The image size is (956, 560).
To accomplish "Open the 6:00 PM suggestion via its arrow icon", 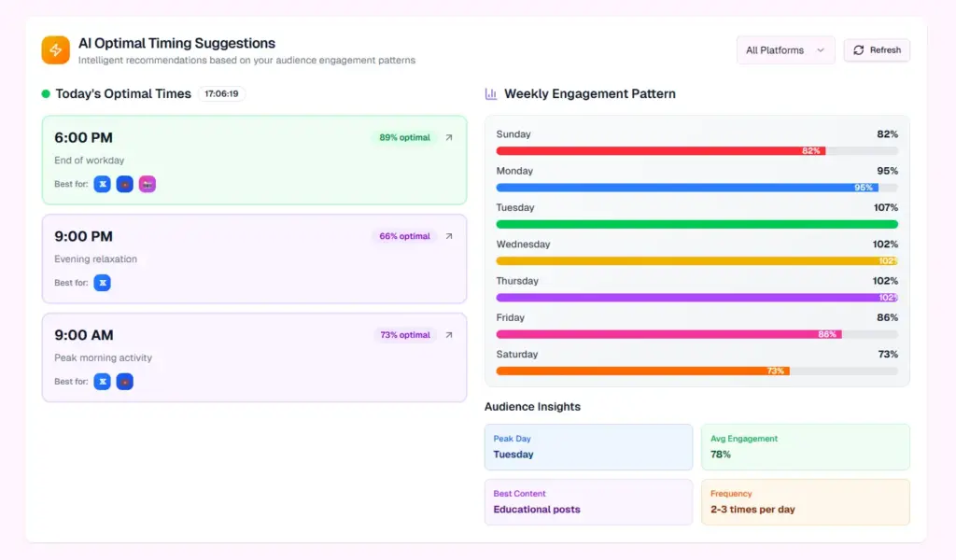I will pos(449,136).
